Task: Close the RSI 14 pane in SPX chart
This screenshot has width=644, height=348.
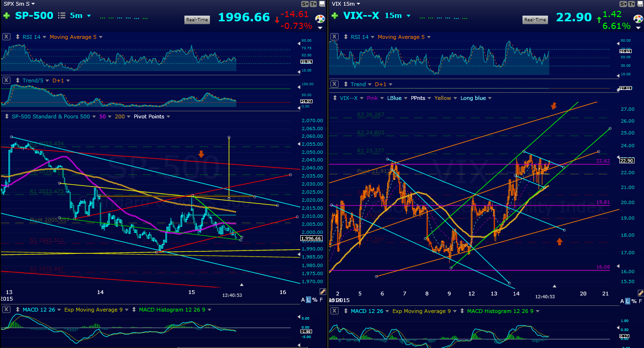Action: pos(6,37)
